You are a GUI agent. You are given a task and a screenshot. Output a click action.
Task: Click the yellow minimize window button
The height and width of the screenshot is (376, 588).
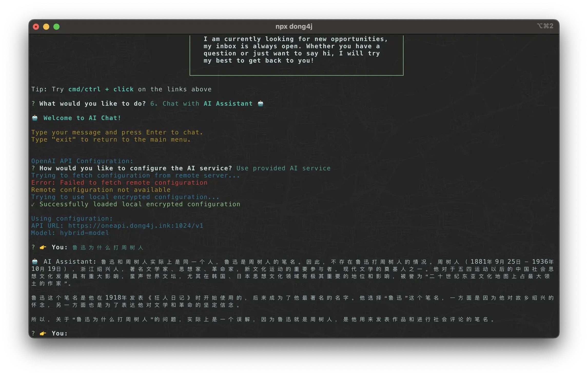[x=46, y=27]
